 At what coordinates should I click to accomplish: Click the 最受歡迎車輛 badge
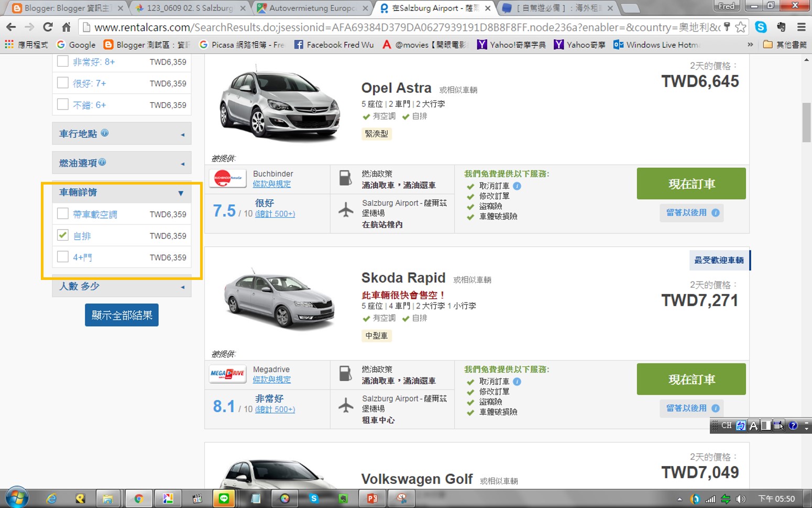(x=719, y=260)
